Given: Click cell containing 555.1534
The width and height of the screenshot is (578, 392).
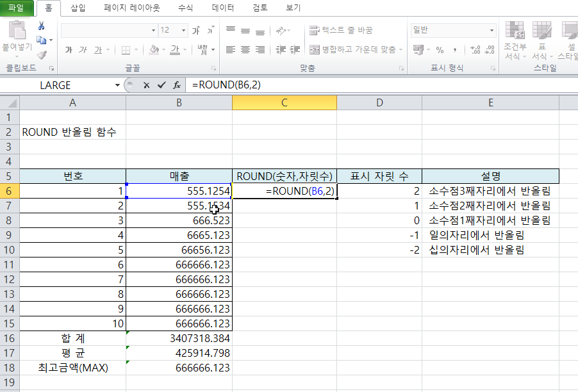Looking at the screenshot, I should 179,206.
